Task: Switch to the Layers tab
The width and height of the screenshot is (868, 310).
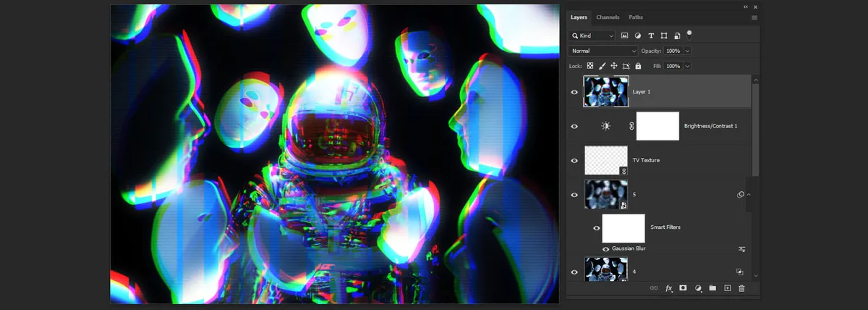Action: click(x=579, y=17)
